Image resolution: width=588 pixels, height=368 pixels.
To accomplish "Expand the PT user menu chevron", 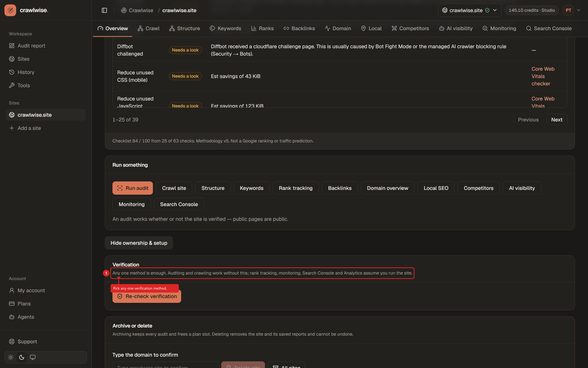I will 579,10.
